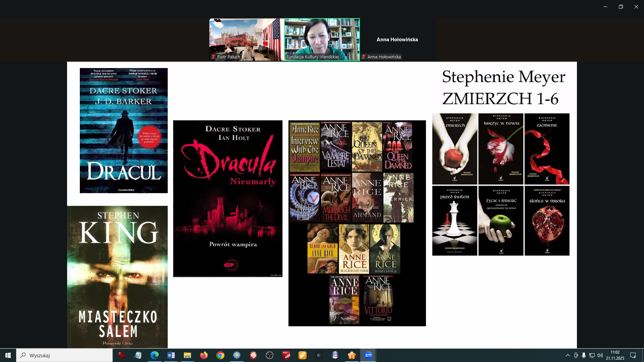Screen dimensions: 644x362
Task: Open the Windows Start menu
Action: pos(8,355)
